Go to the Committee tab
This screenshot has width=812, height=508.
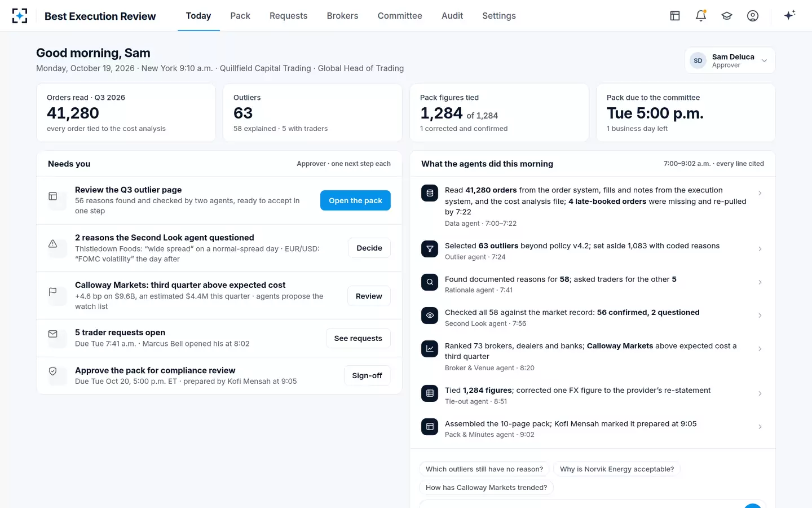[400, 16]
